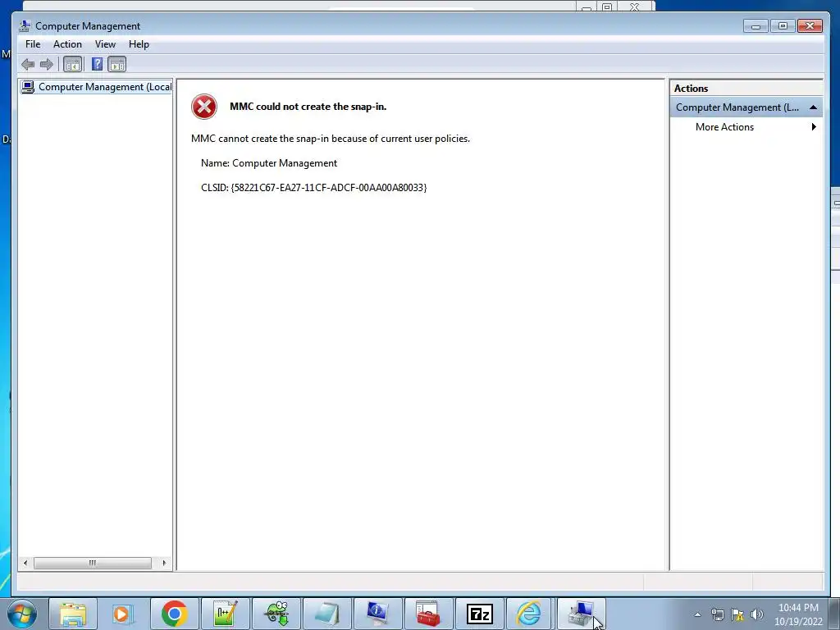This screenshot has width=840, height=630.
Task: Click left arrow of tree horizontal scrollbar
Action: click(25, 563)
